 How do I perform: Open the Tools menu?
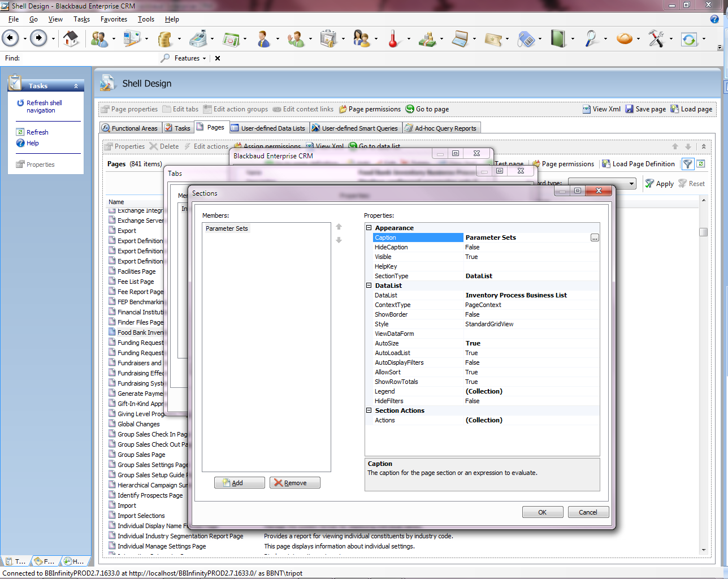click(146, 19)
